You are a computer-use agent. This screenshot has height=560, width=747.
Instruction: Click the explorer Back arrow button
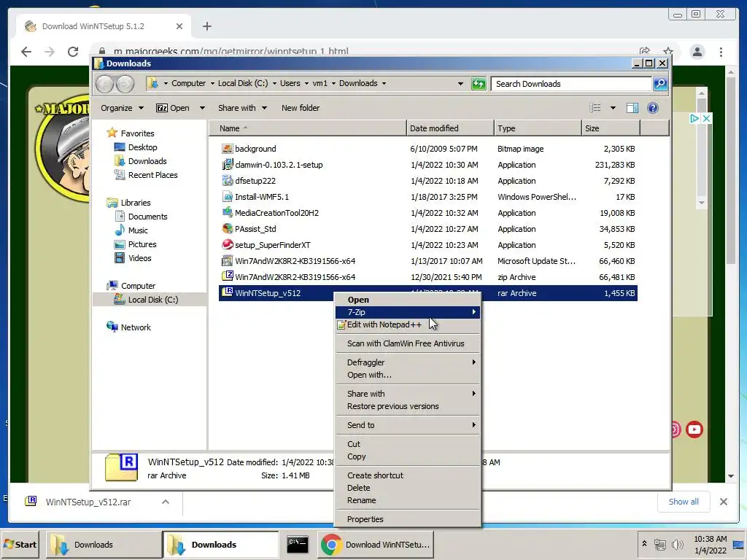105,84
